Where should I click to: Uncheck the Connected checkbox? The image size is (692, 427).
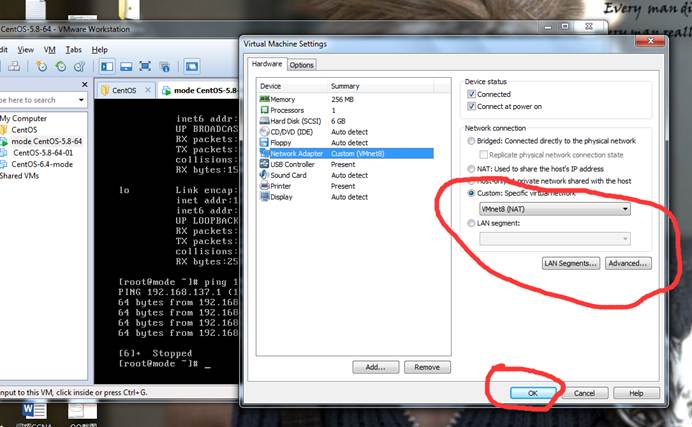pyautogui.click(x=471, y=94)
